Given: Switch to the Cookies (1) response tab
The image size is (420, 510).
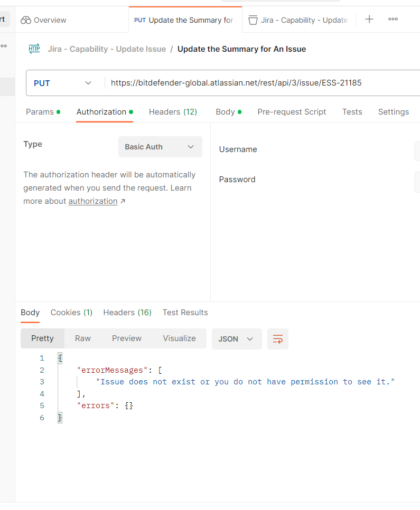Looking at the screenshot, I should pyautogui.click(x=71, y=313).
